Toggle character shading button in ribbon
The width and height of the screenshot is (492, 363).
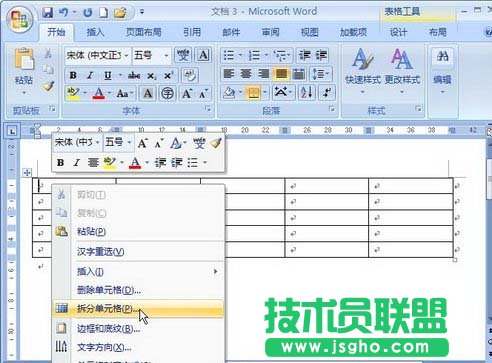(148, 94)
